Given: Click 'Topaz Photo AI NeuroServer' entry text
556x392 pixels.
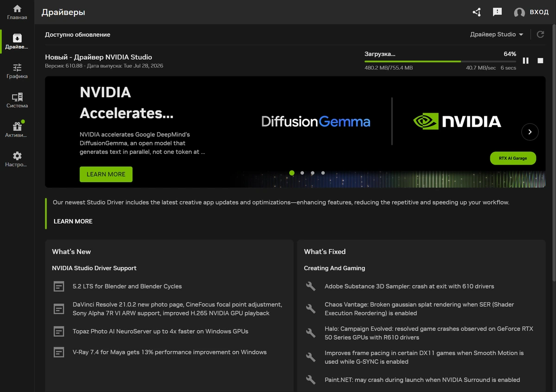Looking at the screenshot, I should pos(161,331).
